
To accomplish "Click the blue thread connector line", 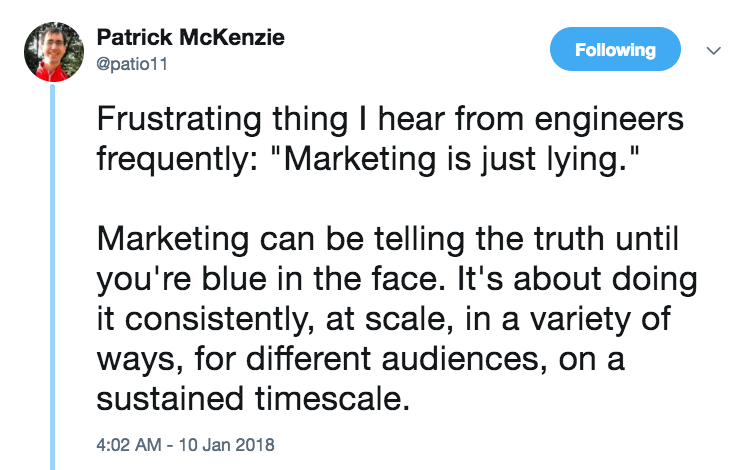I will coord(53,280).
